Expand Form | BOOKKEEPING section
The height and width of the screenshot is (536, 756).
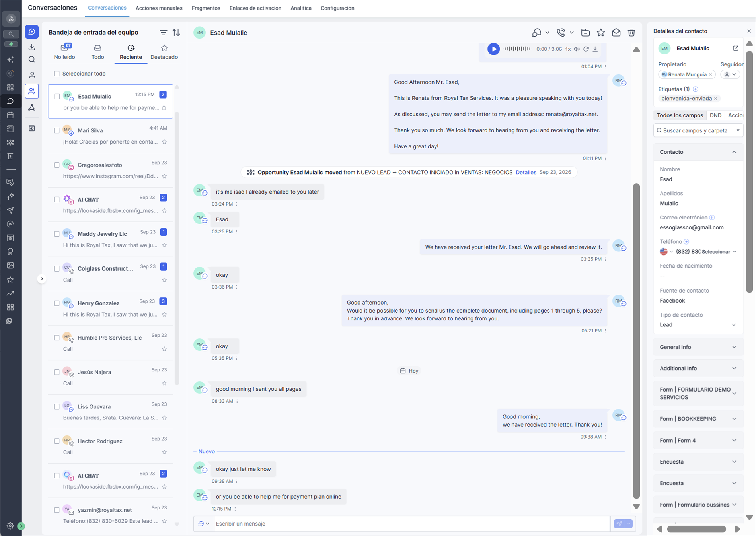click(698, 419)
